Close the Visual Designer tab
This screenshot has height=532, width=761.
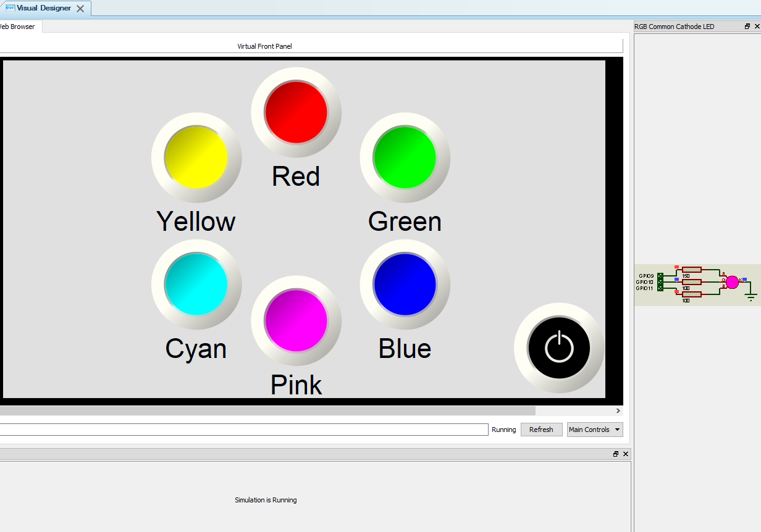[x=80, y=9]
